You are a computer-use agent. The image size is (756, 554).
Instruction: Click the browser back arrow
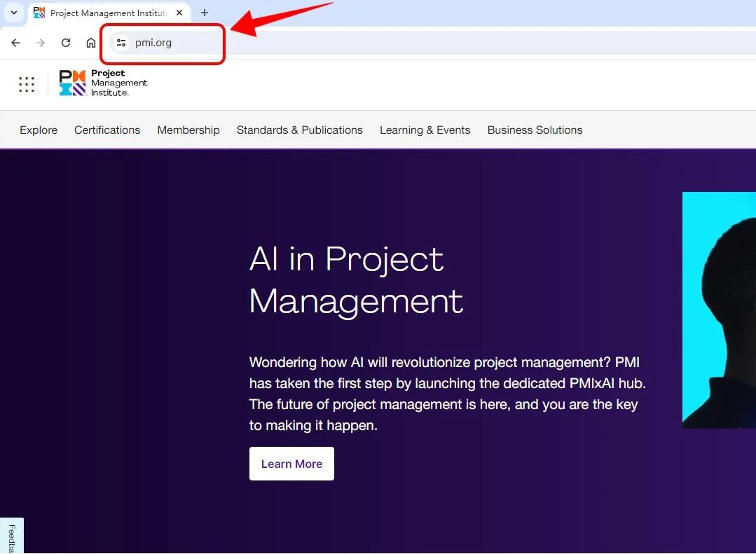15,43
